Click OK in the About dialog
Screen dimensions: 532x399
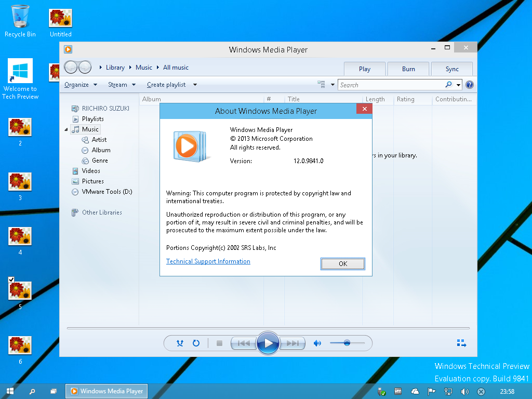click(343, 263)
